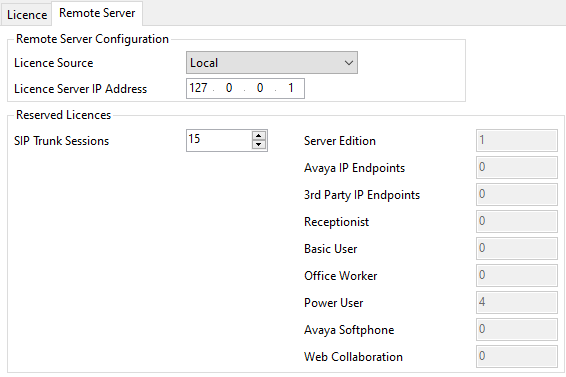Click the '3rd Party IP Endpoints' label
The image size is (566, 377).
(362, 195)
